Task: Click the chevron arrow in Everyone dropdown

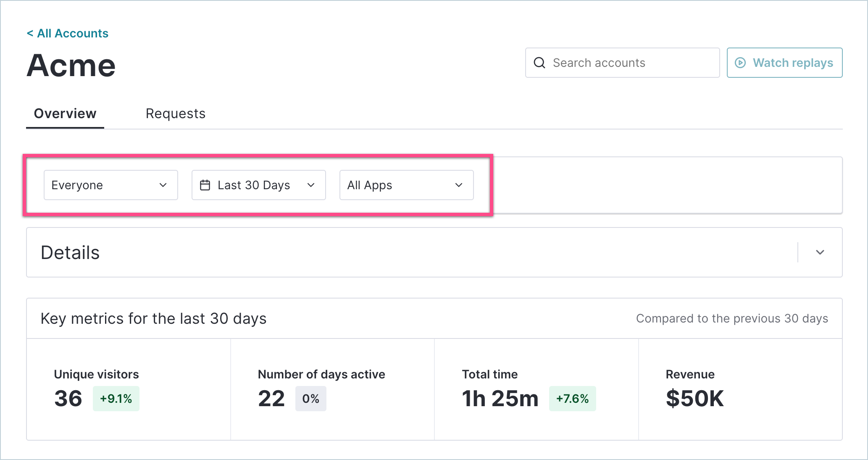Action: tap(163, 185)
